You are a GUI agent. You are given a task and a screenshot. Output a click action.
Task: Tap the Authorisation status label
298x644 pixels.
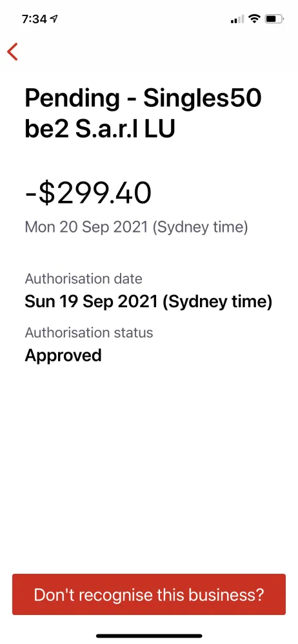pos(89,332)
